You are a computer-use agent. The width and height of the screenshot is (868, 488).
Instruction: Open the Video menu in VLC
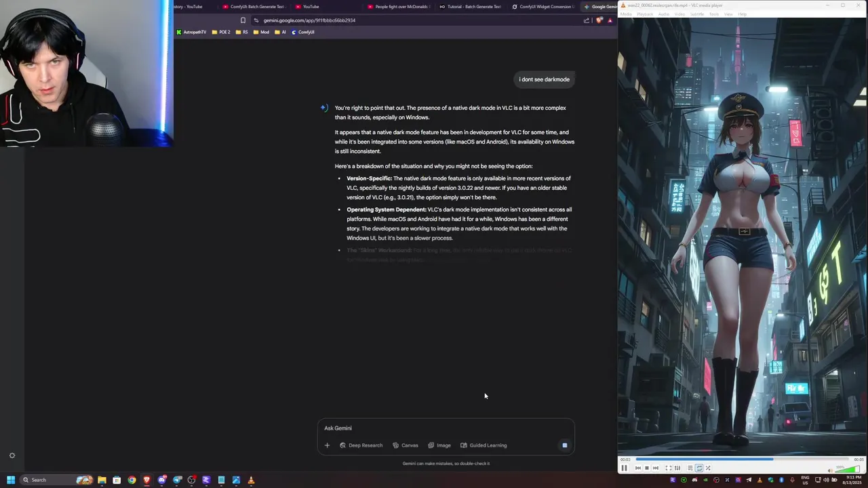tap(680, 14)
